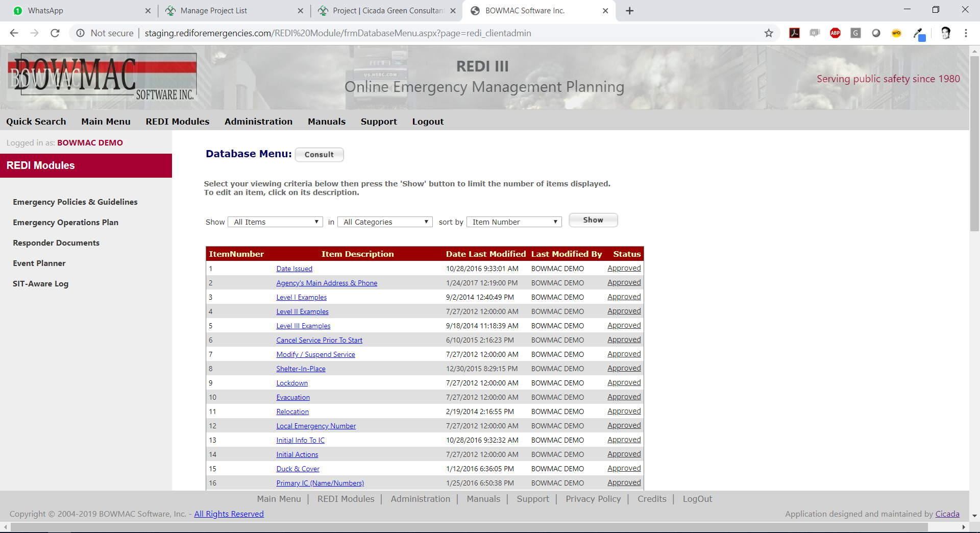The height and width of the screenshot is (533, 980).
Task: Click the grey G extension icon
Action: click(855, 33)
